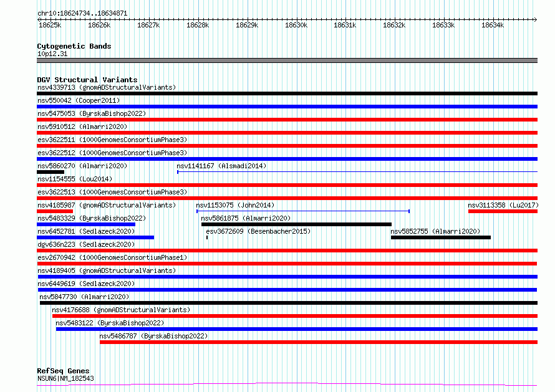Select esv3672609 Besenbacher2015 label
This screenshot has height=392, width=555.
click(x=258, y=231)
